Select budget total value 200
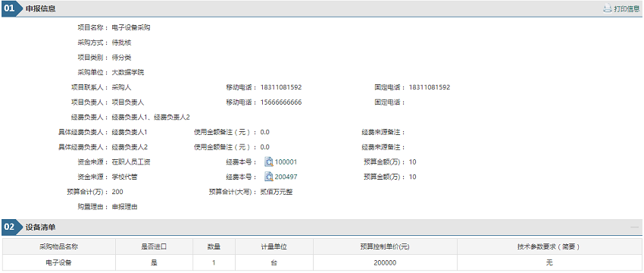Screen dimensions: 644x273 [117, 192]
